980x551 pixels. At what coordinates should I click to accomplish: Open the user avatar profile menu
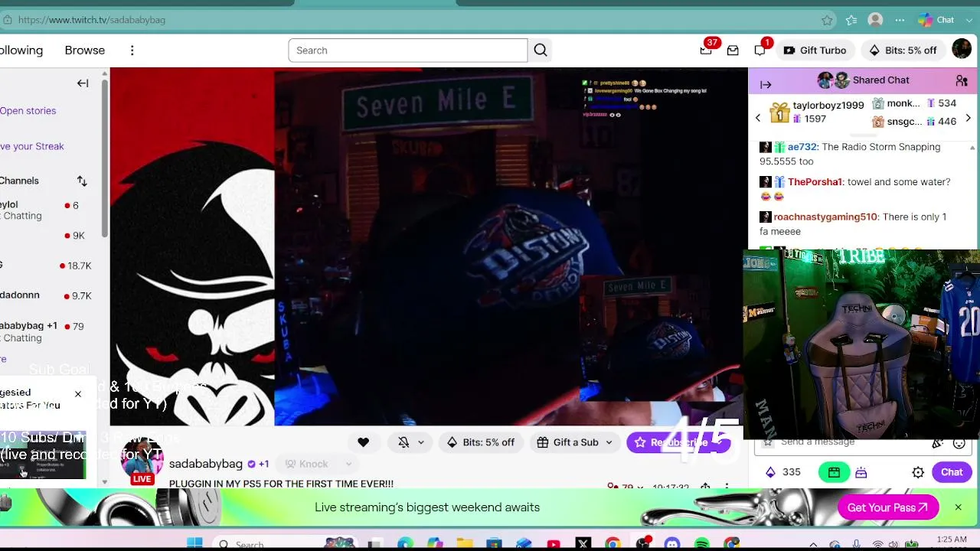coord(962,50)
